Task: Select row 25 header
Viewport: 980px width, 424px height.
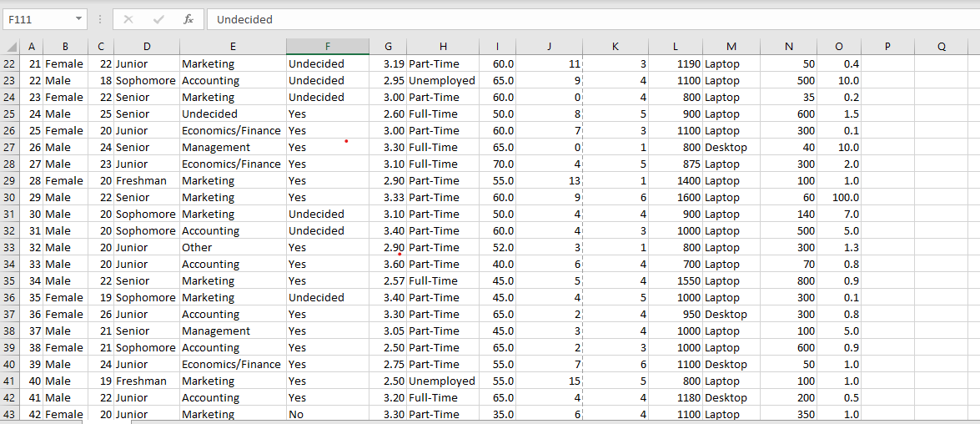Action: pos(10,114)
